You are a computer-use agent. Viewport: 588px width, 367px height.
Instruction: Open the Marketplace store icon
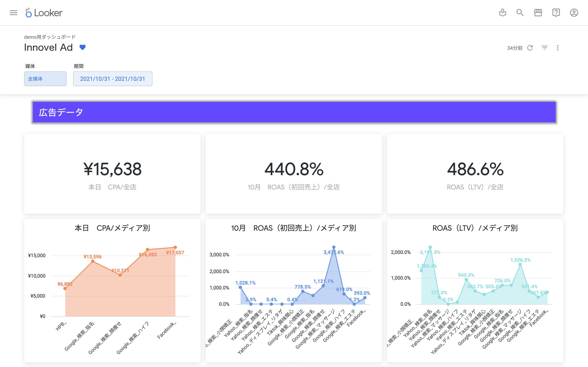click(538, 13)
